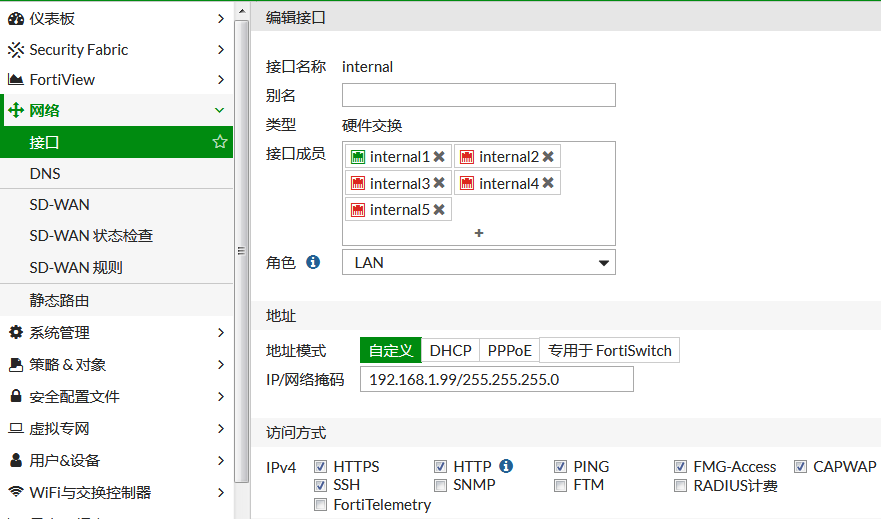
Task: Show info next to HTTP access
Action: click(x=506, y=466)
